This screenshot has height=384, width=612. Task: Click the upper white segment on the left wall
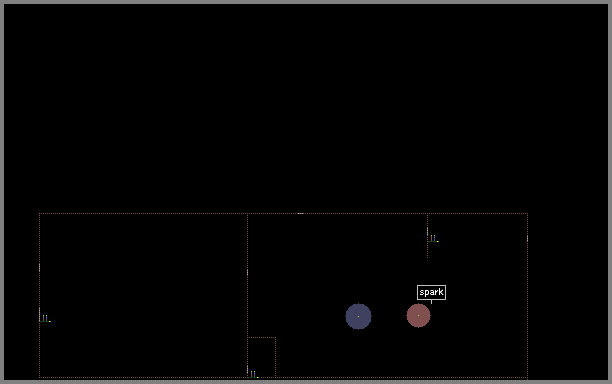39,267
